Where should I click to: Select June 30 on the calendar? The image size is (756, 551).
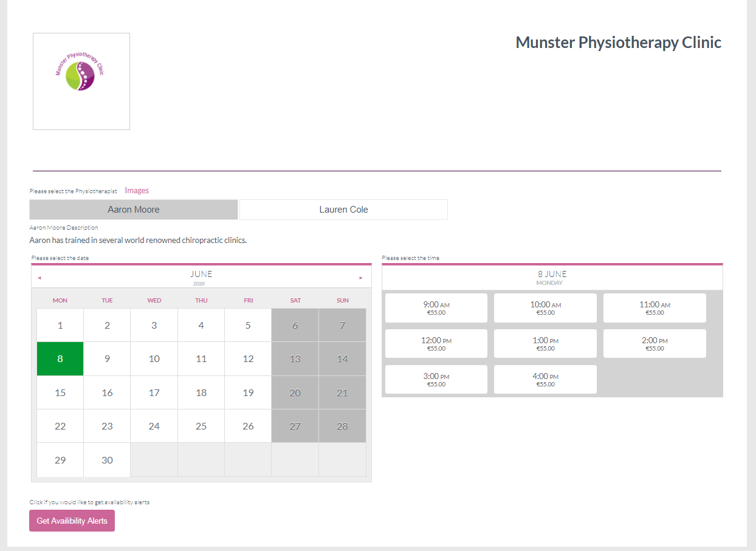tap(107, 460)
